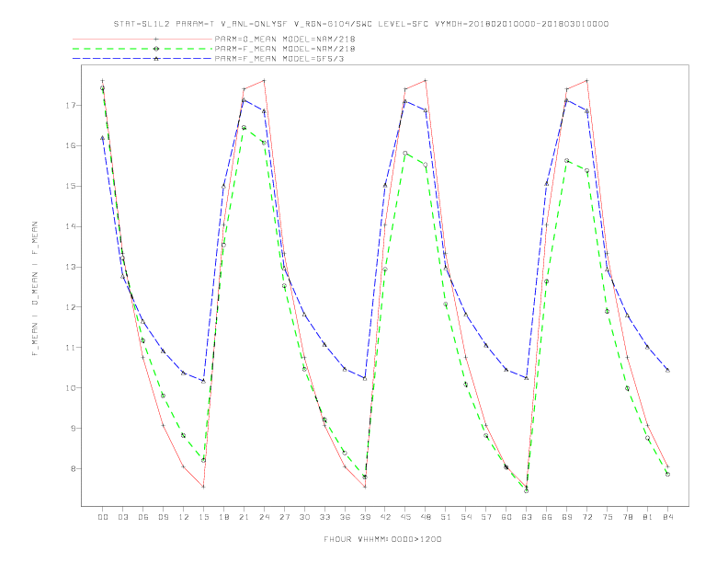The width and height of the screenshot is (728, 563).
Task: Click y-axis tick label 12
Action: coord(70,307)
